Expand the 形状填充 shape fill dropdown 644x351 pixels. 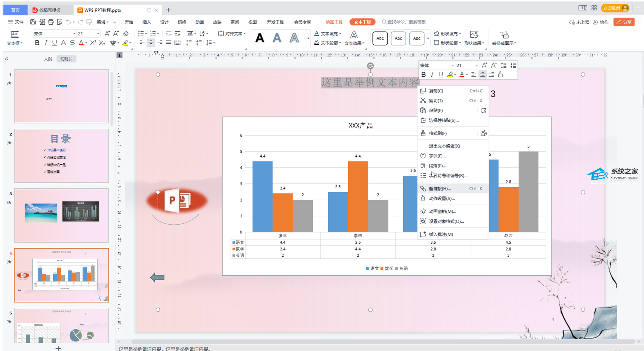pyautogui.click(x=460, y=34)
